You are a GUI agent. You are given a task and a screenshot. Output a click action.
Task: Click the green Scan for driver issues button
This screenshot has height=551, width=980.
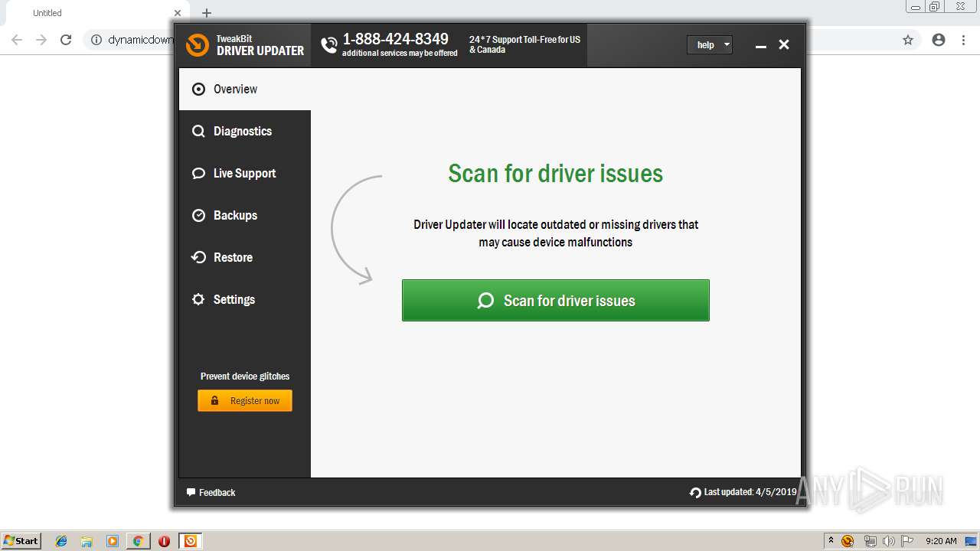coord(556,300)
